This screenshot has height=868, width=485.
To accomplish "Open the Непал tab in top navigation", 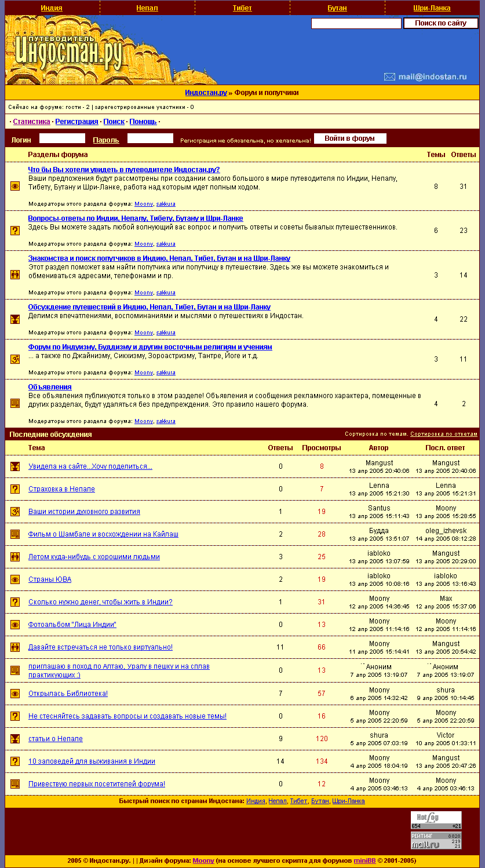I will (147, 8).
